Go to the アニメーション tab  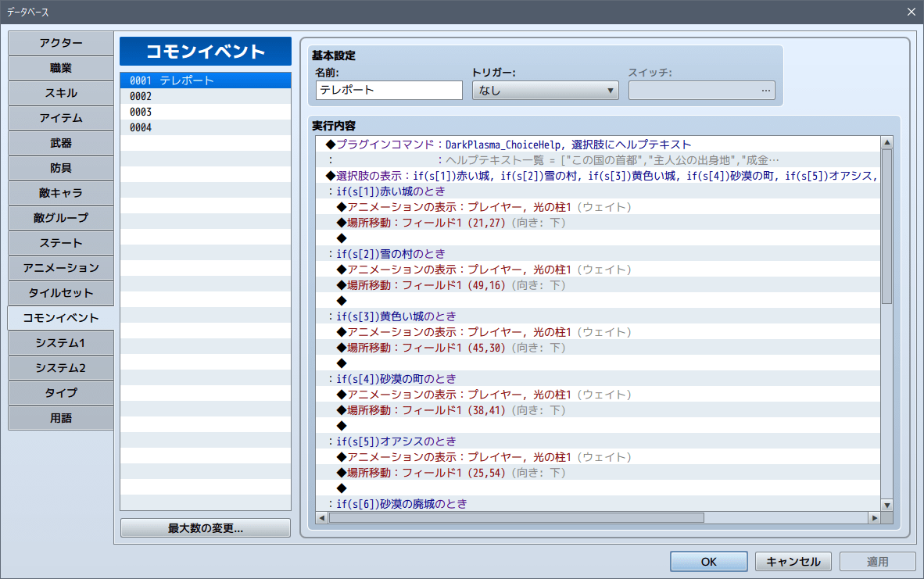61,268
